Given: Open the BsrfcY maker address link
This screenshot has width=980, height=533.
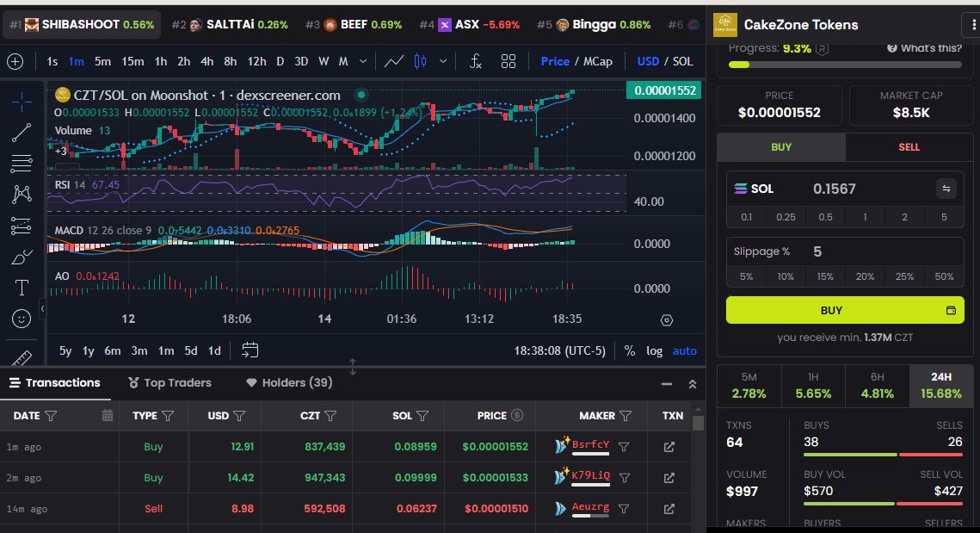Looking at the screenshot, I should pyautogui.click(x=590, y=445).
